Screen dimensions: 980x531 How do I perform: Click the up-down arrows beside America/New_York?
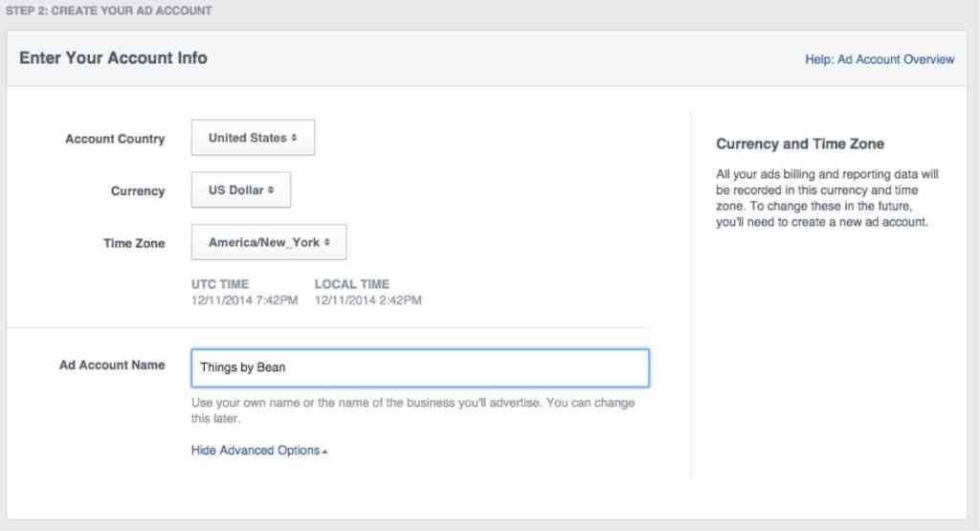click(x=327, y=243)
